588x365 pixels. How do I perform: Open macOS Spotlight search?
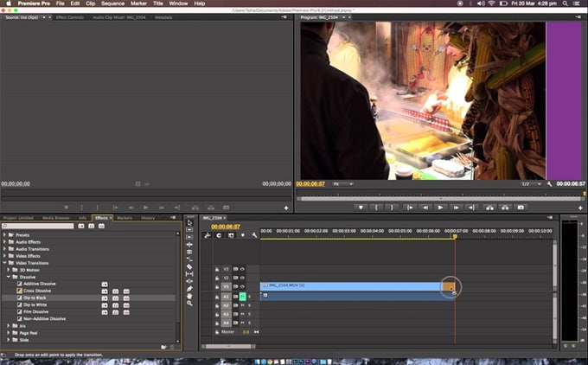pos(565,3)
